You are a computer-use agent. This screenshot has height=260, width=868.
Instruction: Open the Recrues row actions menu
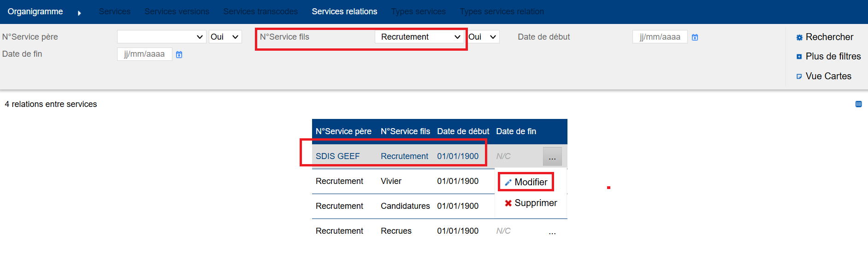pyautogui.click(x=552, y=231)
